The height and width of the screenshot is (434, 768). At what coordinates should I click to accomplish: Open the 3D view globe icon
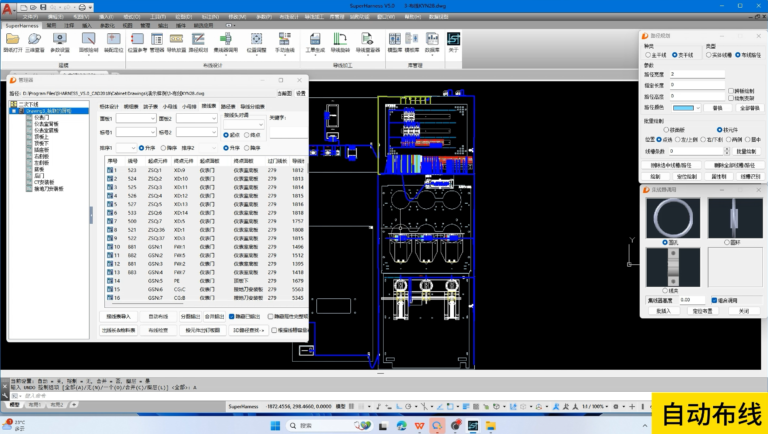[34, 39]
